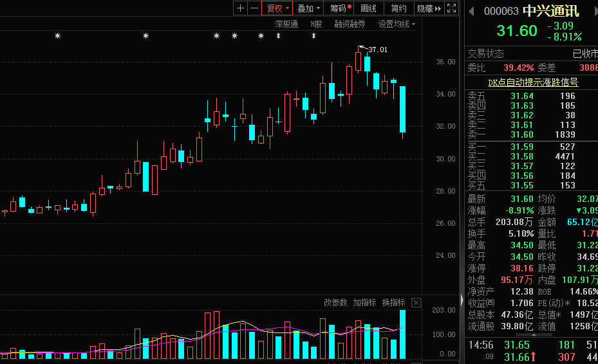The height and width of the screenshot is (364, 598).
Task: Switch to 简约 simple mode
Action: pyautogui.click(x=398, y=8)
